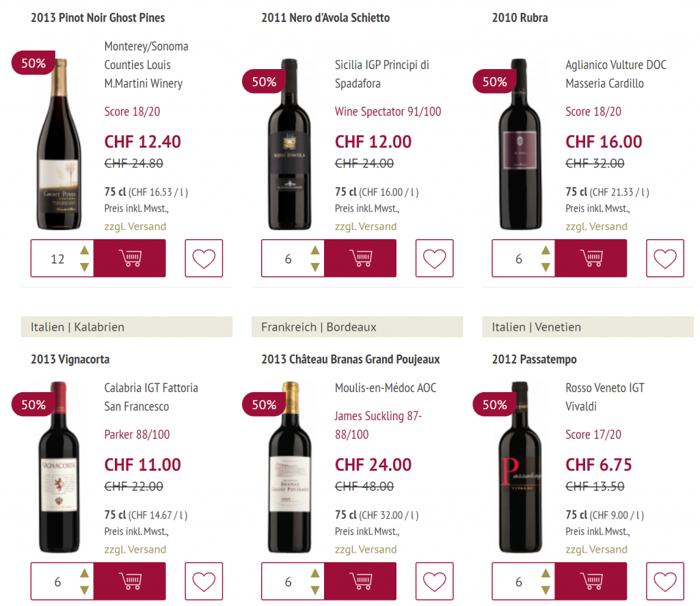Open 2012 Passatempo product title link

534,359
